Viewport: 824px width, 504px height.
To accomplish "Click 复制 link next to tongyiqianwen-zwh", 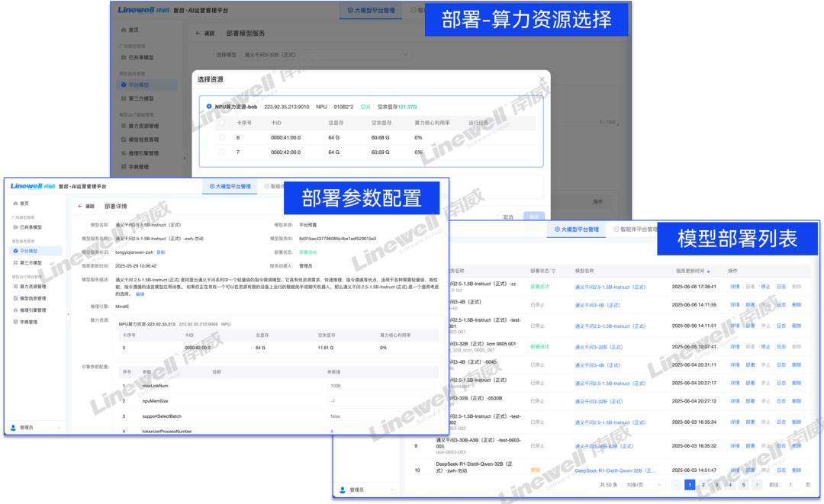I will click(x=161, y=252).
